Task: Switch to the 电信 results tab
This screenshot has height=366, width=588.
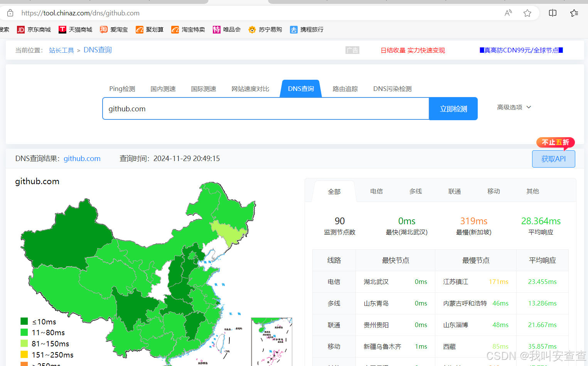Action: pos(376,191)
